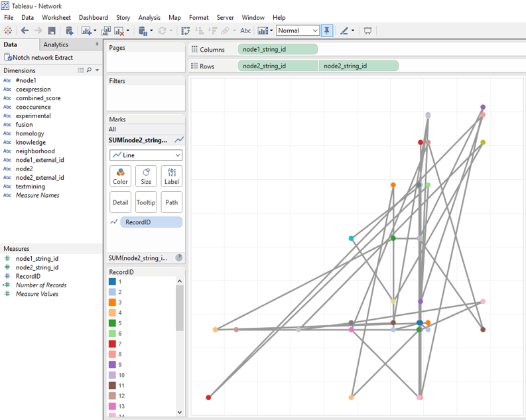Switch to the Analytics tab
This screenshot has width=526, height=420.
[56, 44]
